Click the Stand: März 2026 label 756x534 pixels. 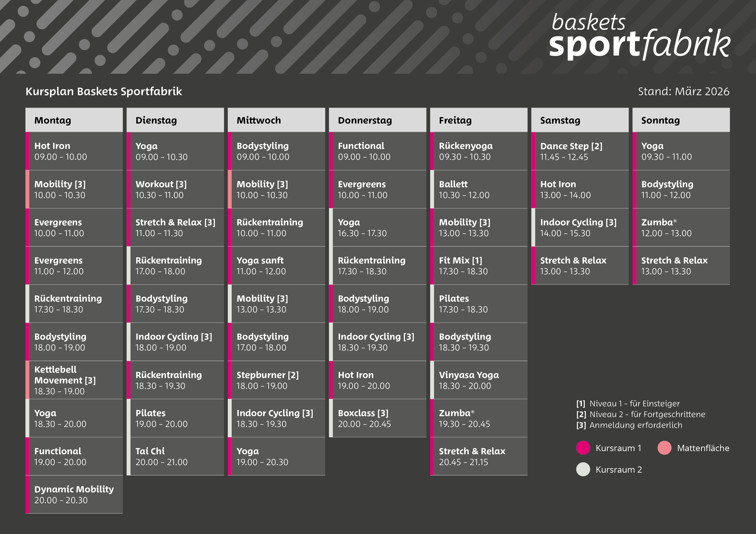684,92
